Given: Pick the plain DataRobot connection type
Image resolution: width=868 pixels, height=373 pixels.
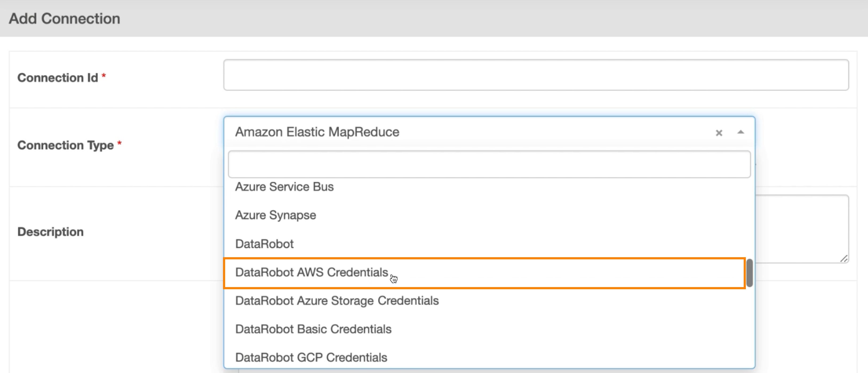Looking at the screenshot, I should pos(265,244).
